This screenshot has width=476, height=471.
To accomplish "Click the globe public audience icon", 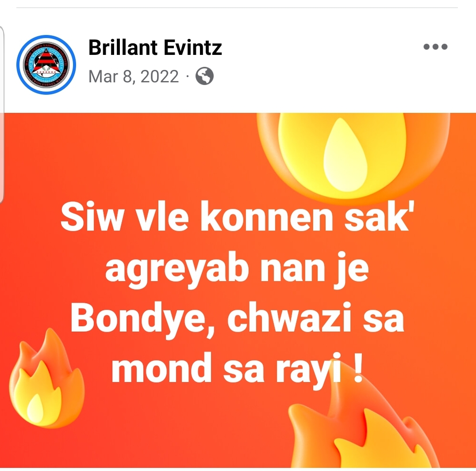I will 204,76.
